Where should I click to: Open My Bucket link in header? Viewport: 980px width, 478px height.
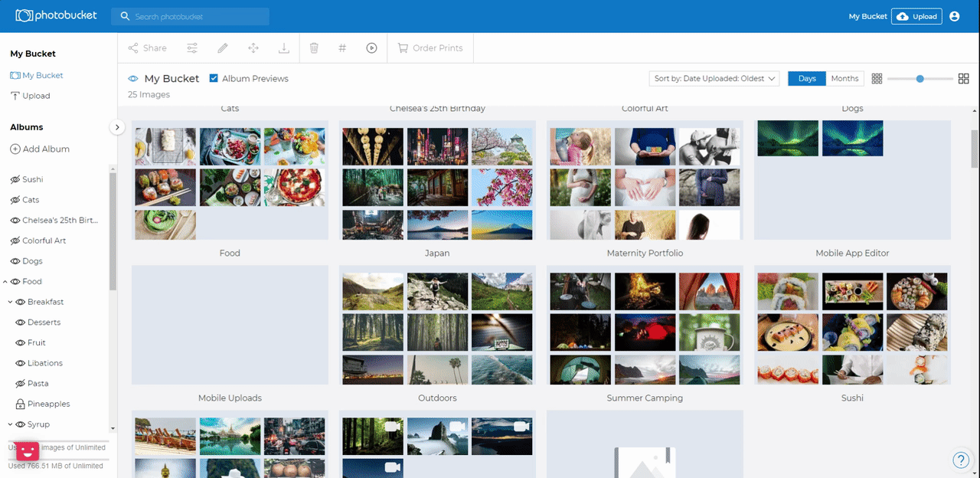pos(867,16)
